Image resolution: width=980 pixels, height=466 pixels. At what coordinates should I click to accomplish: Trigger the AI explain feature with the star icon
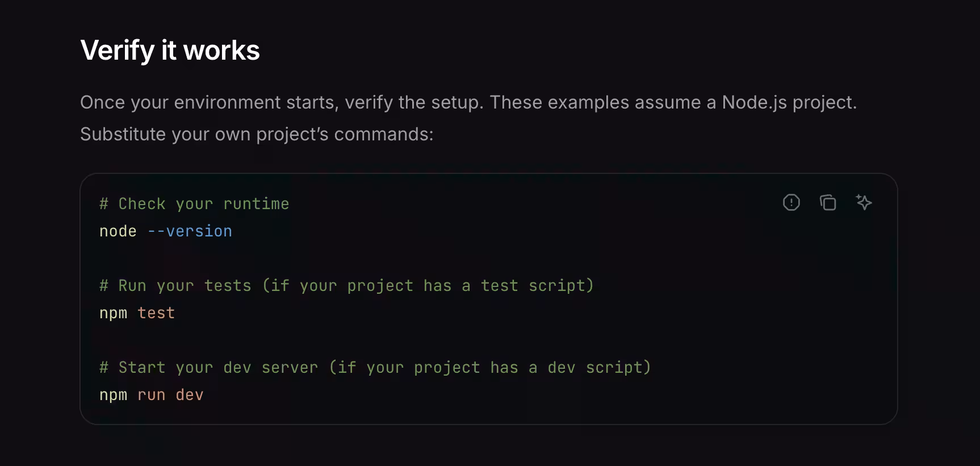864,202
